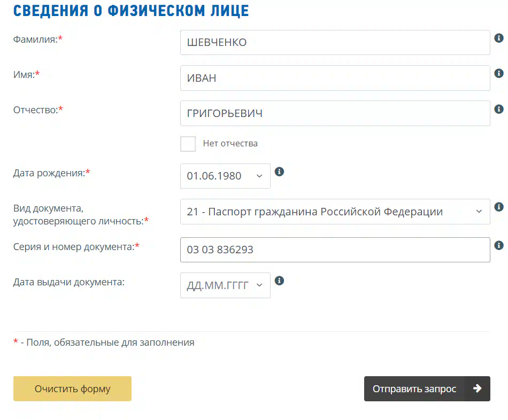Focus the Отчество field containing ГРИГОРЬЕВИЧ
This screenshot has width=508, height=420.
pos(335,113)
